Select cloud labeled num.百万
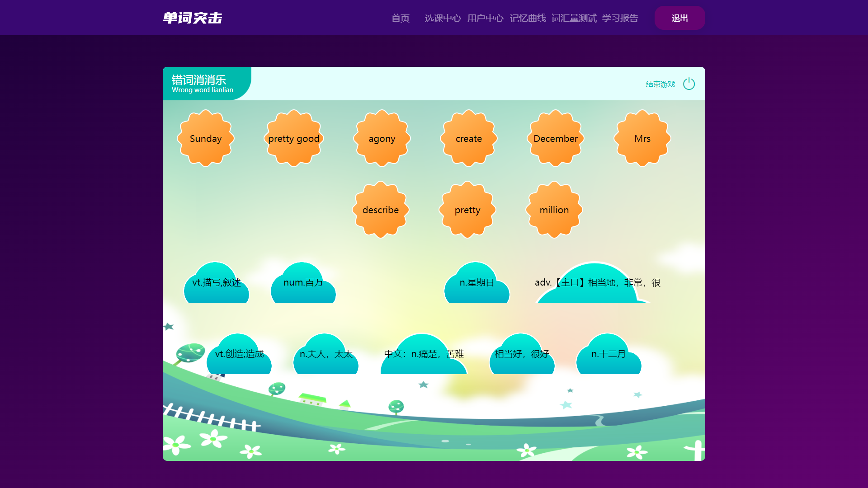Screen dimensions: 868x488 tap(303, 285)
